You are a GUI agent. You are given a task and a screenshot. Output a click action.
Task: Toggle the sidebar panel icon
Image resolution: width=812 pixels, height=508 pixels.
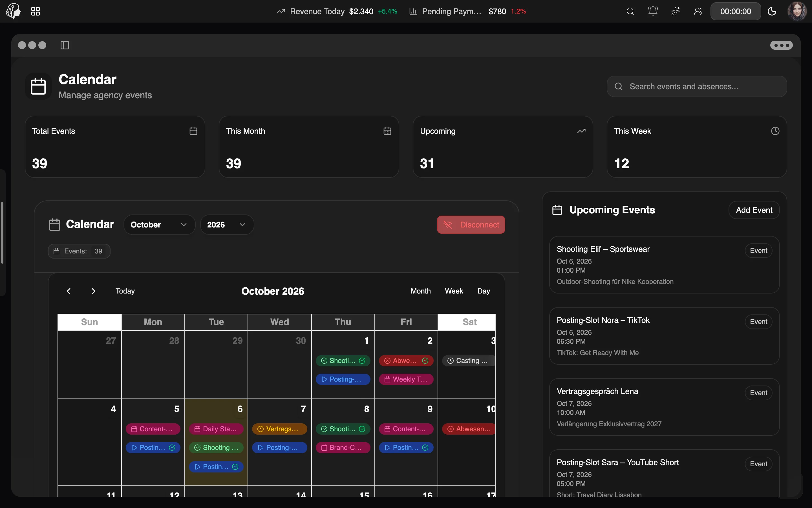pyautogui.click(x=65, y=45)
